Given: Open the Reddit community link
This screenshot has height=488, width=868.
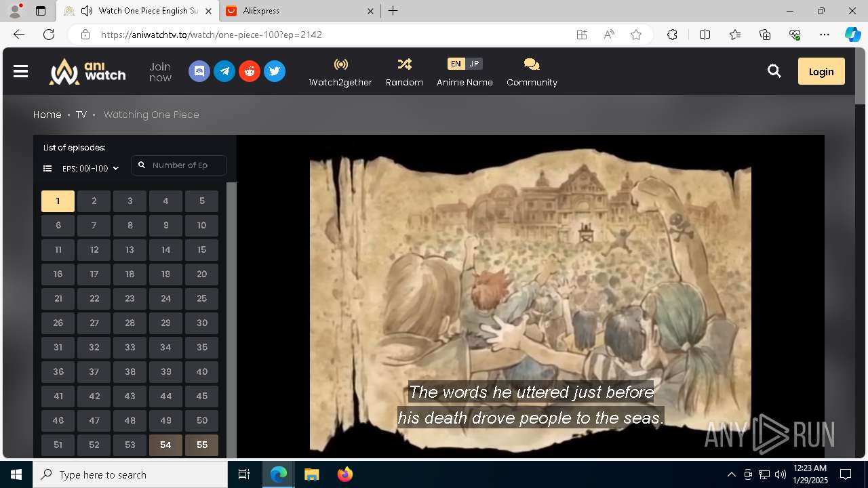Looking at the screenshot, I should [x=250, y=71].
